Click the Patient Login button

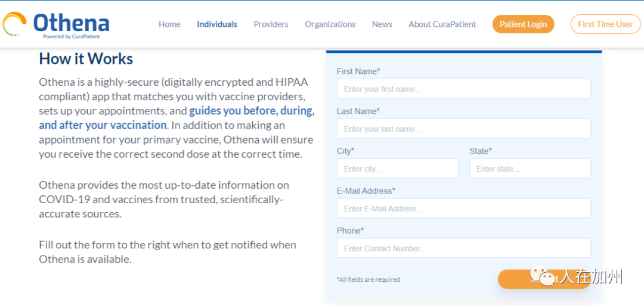[524, 24]
